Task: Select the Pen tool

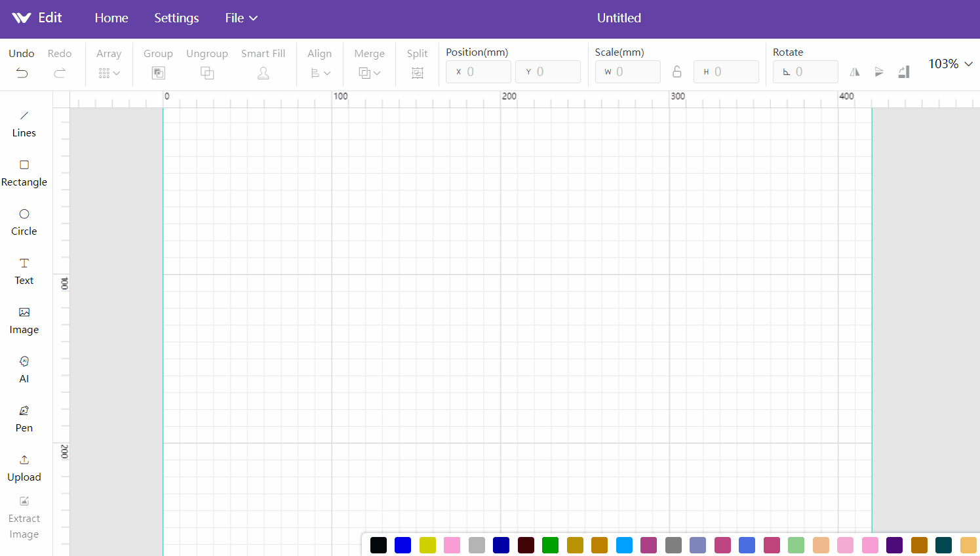Action: (24, 419)
